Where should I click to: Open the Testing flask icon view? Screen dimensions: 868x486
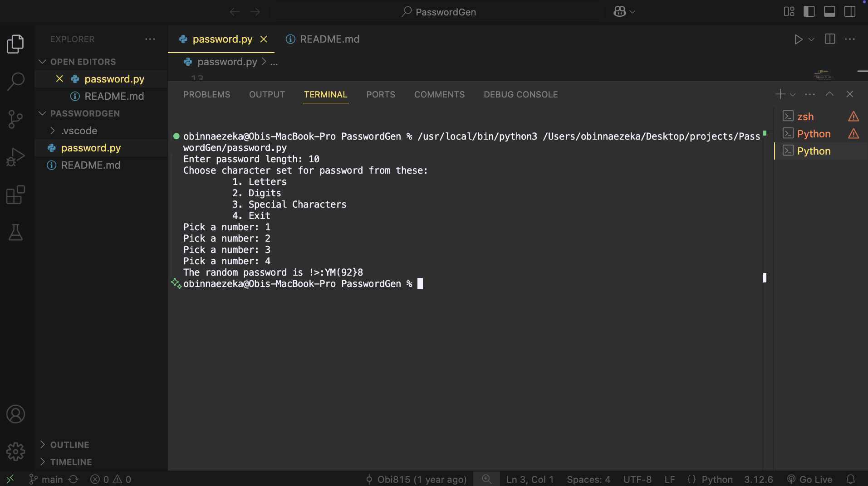coord(16,233)
